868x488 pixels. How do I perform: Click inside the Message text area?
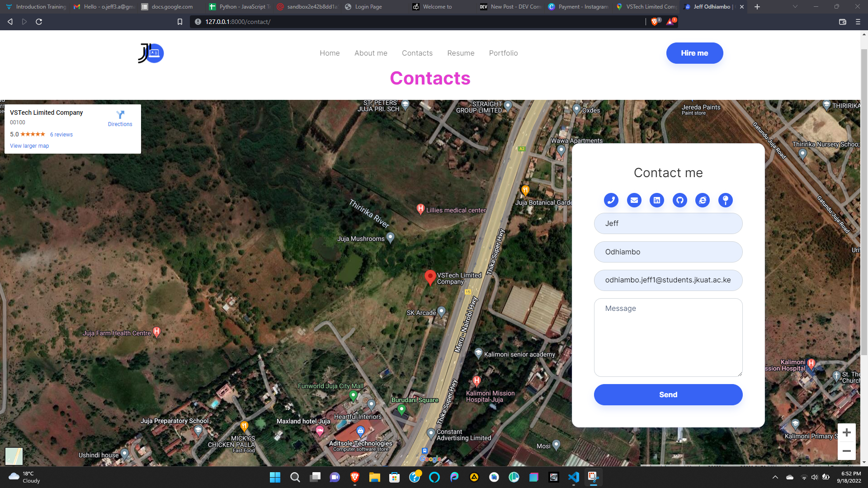(668, 338)
